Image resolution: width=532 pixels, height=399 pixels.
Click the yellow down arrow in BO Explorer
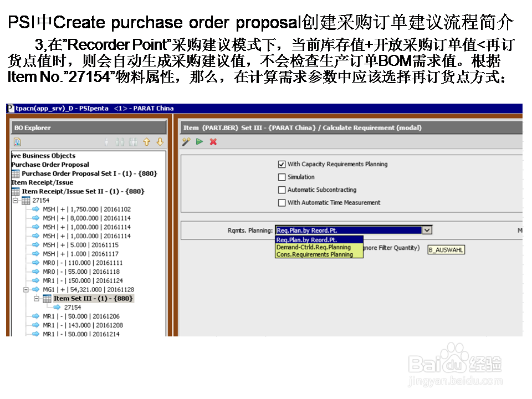(160, 142)
